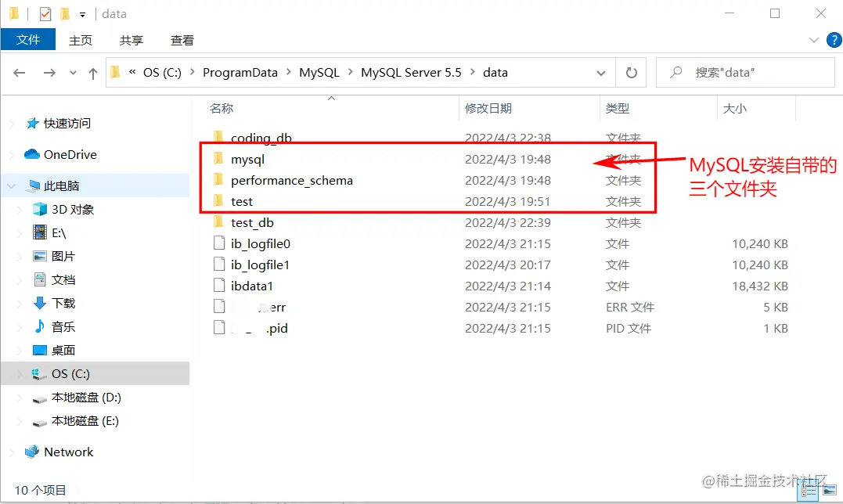
Task: Click the 下载 folder icon
Action: tap(40, 303)
